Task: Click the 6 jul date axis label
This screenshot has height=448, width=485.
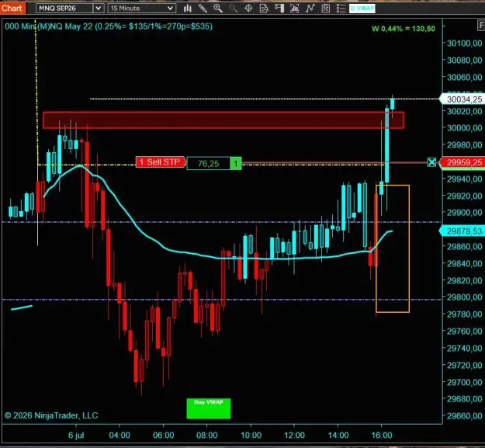Action: coord(76,436)
